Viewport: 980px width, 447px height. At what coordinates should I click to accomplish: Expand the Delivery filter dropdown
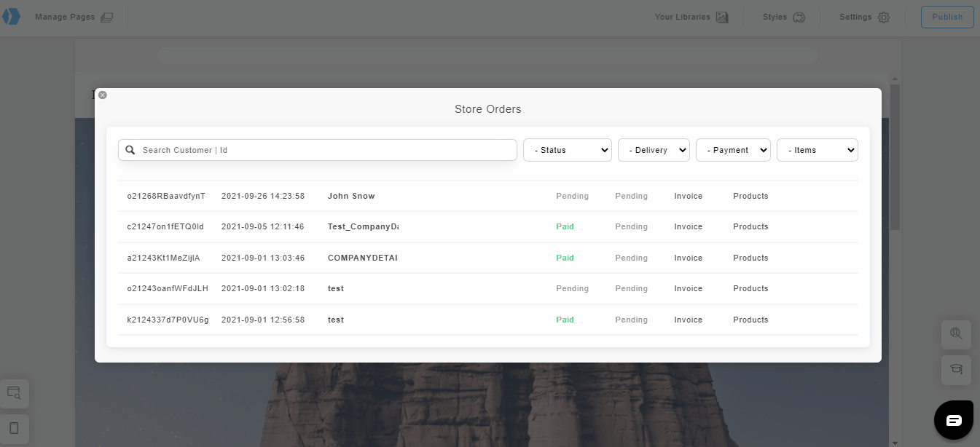tap(654, 150)
